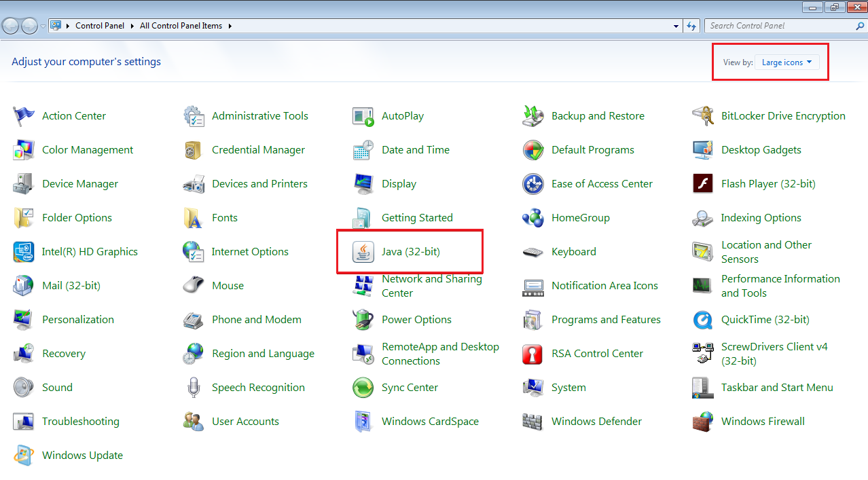Viewport: 868px width, 480px height.
Task: Open the Recovery link
Action: pos(64,354)
